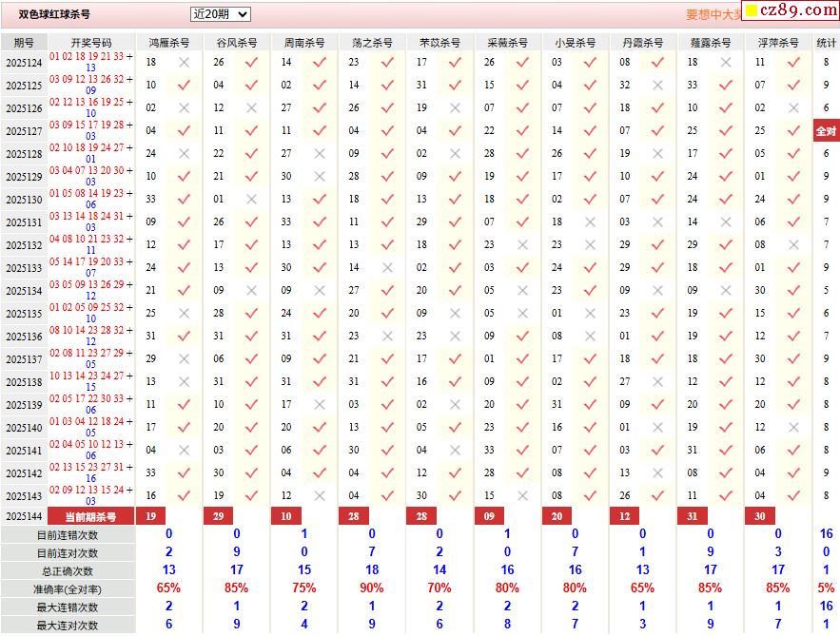Click cross mark for 采薇杀号 in period 2025143

coord(522,496)
